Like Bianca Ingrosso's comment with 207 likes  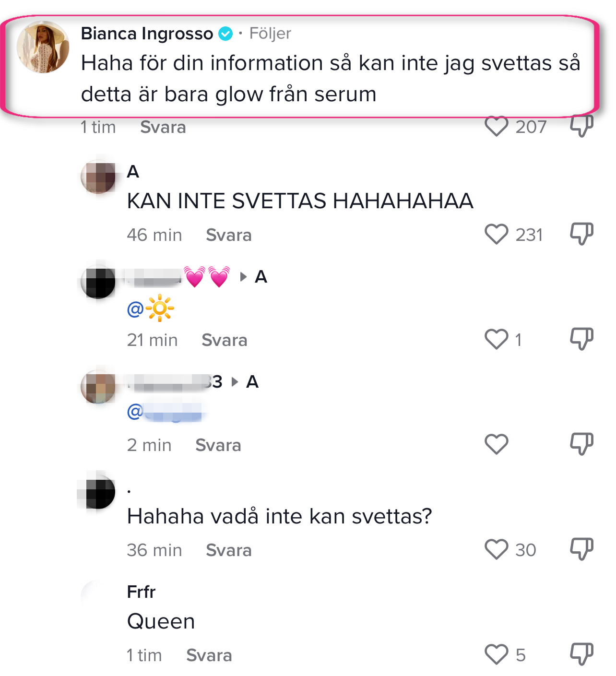[496, 127]
